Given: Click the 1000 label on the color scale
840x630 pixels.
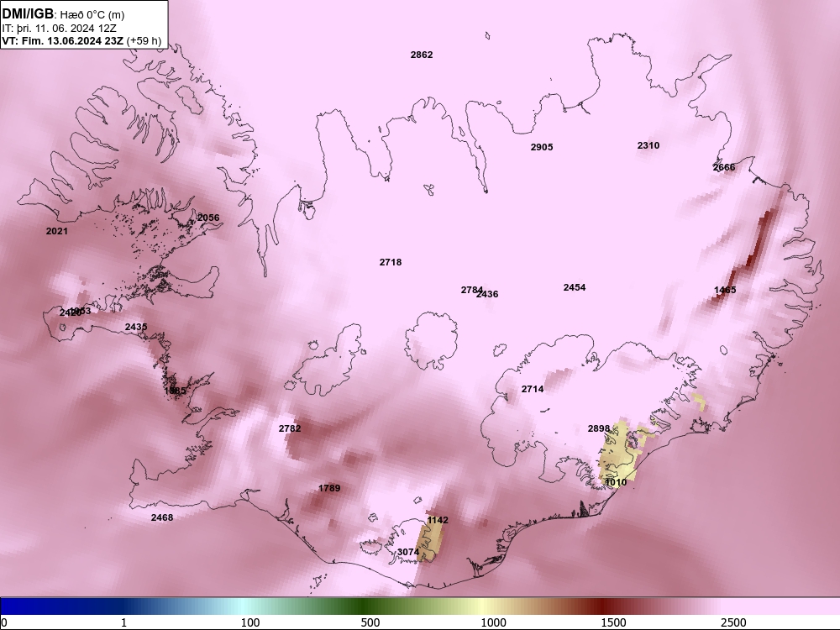Looking at the screenshot, I should (x=493, y=622).
